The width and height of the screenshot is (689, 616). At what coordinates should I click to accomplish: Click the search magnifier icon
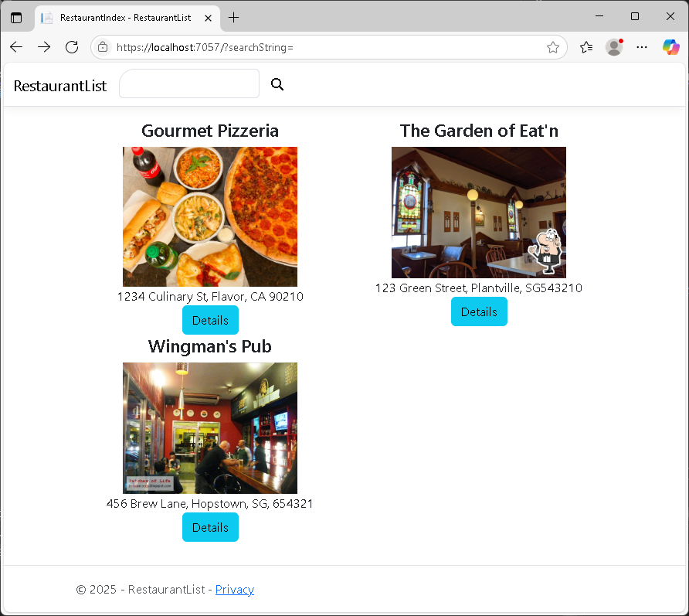pyautogui.click(x=277, y=84)
